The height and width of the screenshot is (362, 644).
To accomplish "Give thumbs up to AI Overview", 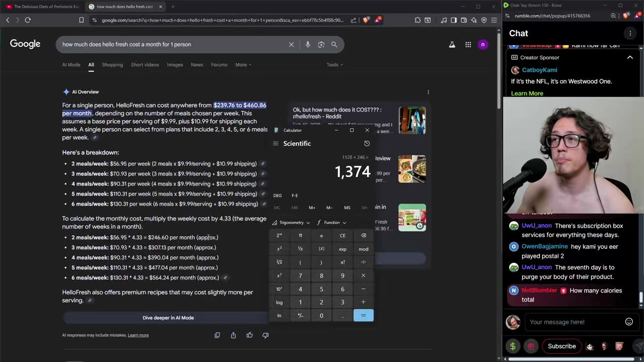I will point(250,335).
